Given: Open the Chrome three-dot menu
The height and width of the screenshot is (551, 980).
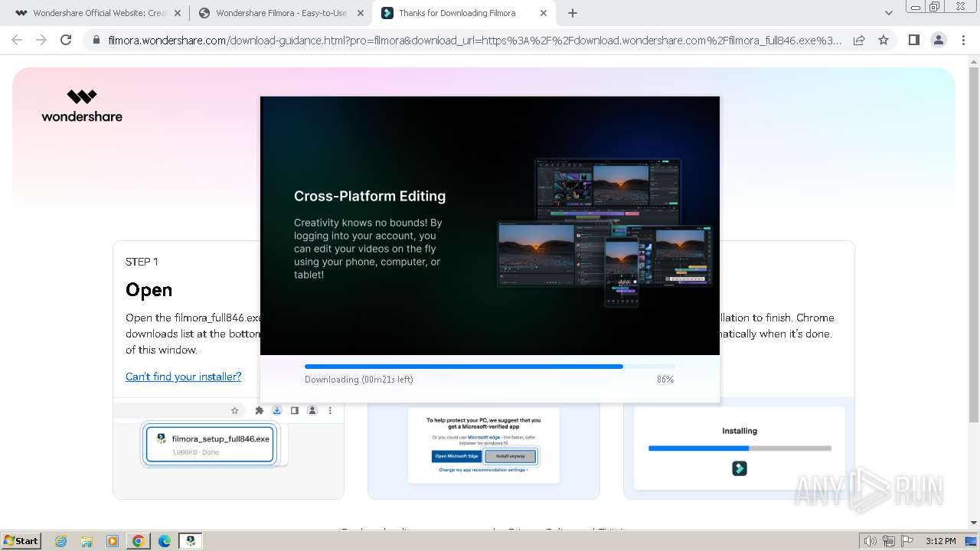Looking at the screenshot, I should 963,40.
